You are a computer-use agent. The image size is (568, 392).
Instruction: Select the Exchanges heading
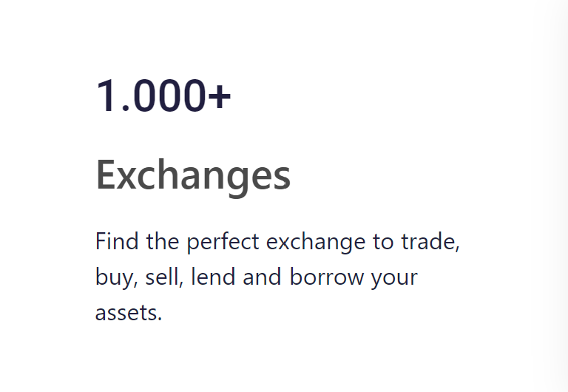click(193, 175)
